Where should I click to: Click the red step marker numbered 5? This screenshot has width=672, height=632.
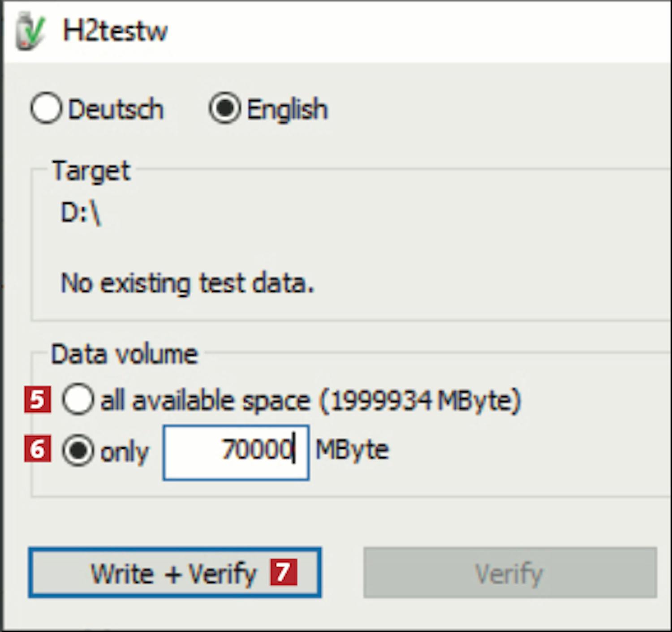point(38,400)
